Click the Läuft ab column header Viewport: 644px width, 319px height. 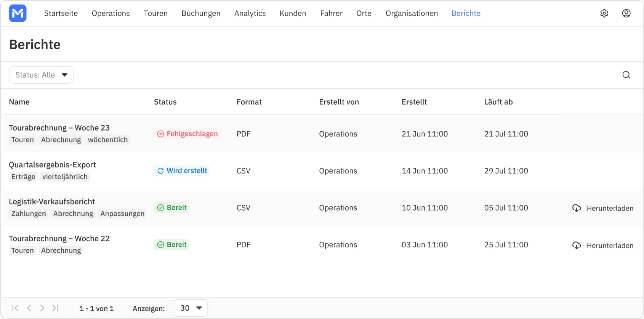(x=498, y=102)
